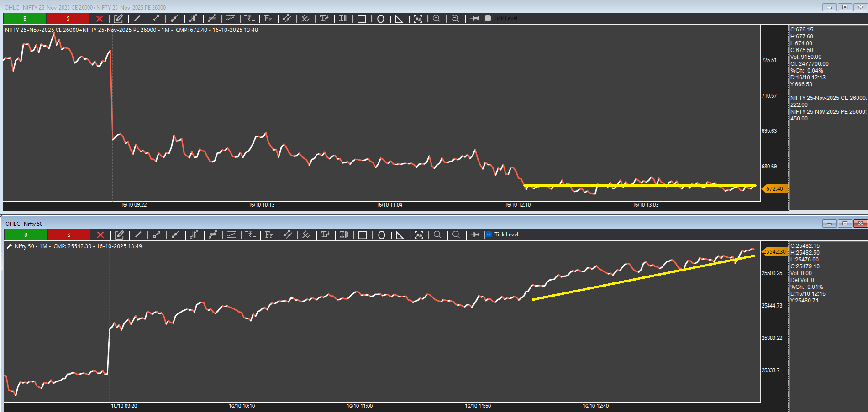Click the edit pencil icon in Nifty 50 toolbar
The height and width of the screenshot is (412, 868).
119,235
